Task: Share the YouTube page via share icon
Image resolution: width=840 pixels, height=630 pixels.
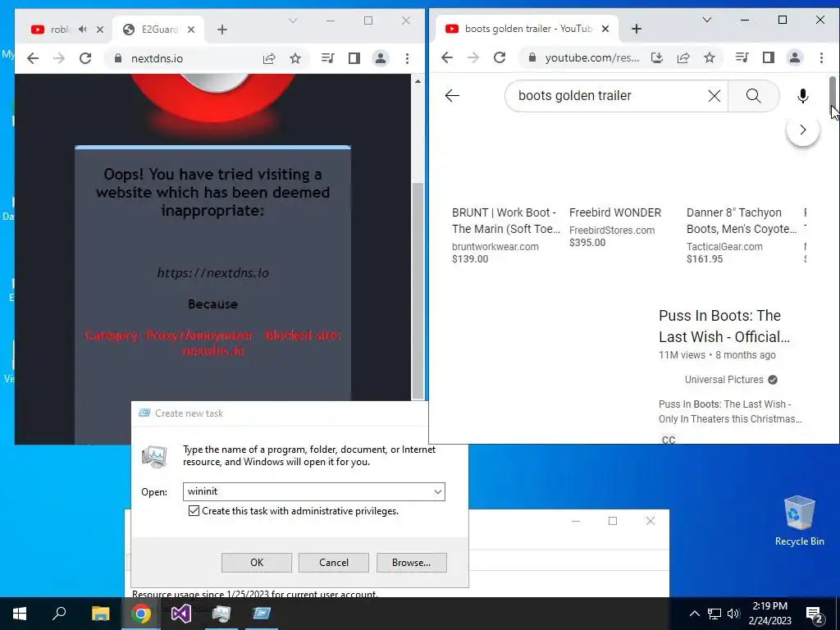Action: pyautogui.click(x=683, y=57)
